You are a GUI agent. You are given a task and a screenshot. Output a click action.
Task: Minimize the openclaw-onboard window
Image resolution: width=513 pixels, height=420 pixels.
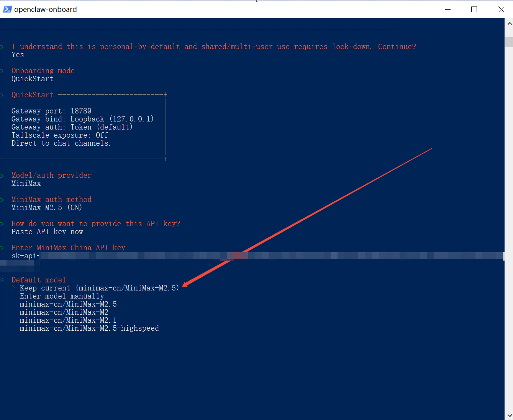447,9
